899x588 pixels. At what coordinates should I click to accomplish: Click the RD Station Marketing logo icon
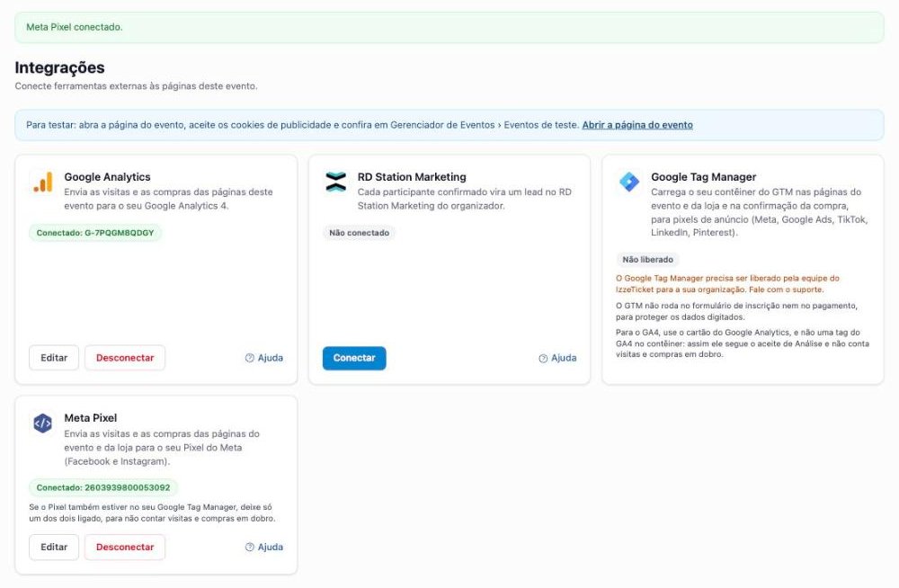pos(336,182)
